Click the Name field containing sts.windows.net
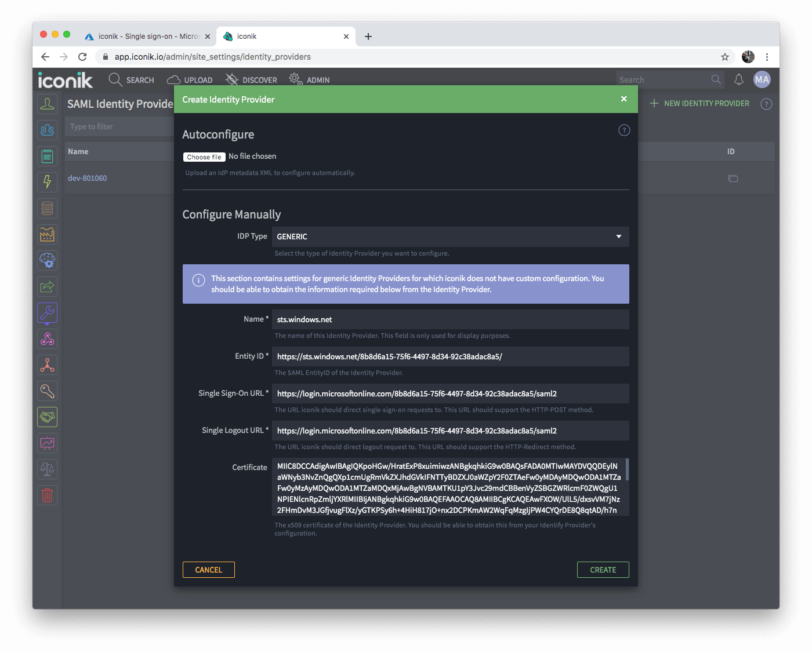The height and width of the screenshot is (652, 812). pyautogui.click(x=450, y=319)
